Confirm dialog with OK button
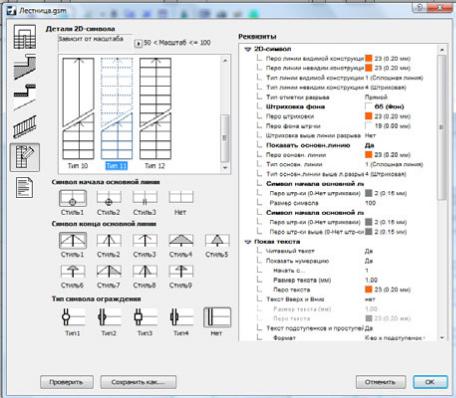This screenshot has width=456, height=398. 430,382
